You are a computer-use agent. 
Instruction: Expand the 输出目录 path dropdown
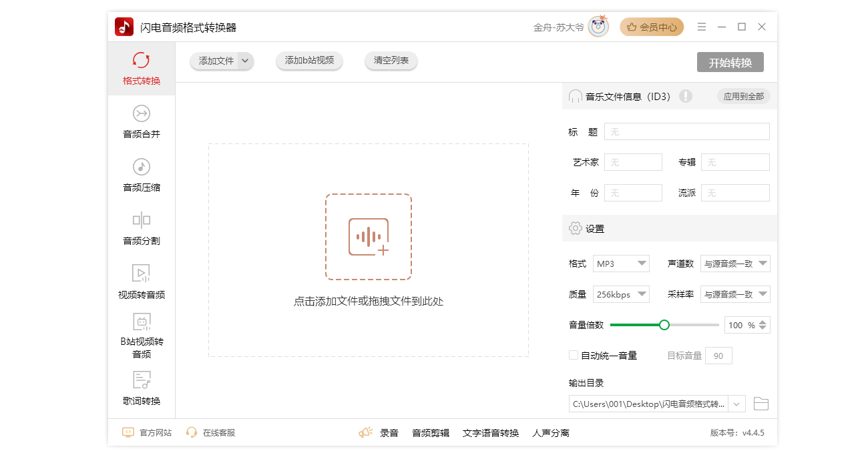coord(737,404)
